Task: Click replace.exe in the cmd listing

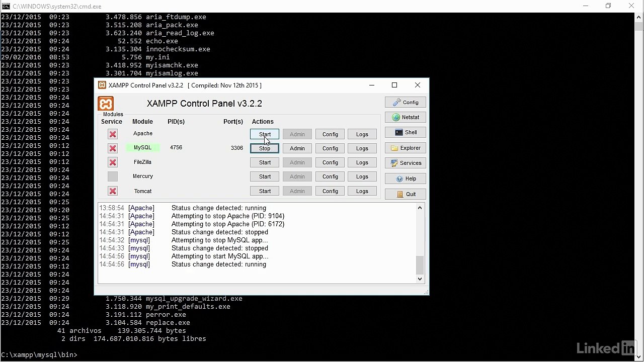Action: click(x=168, y=323)
